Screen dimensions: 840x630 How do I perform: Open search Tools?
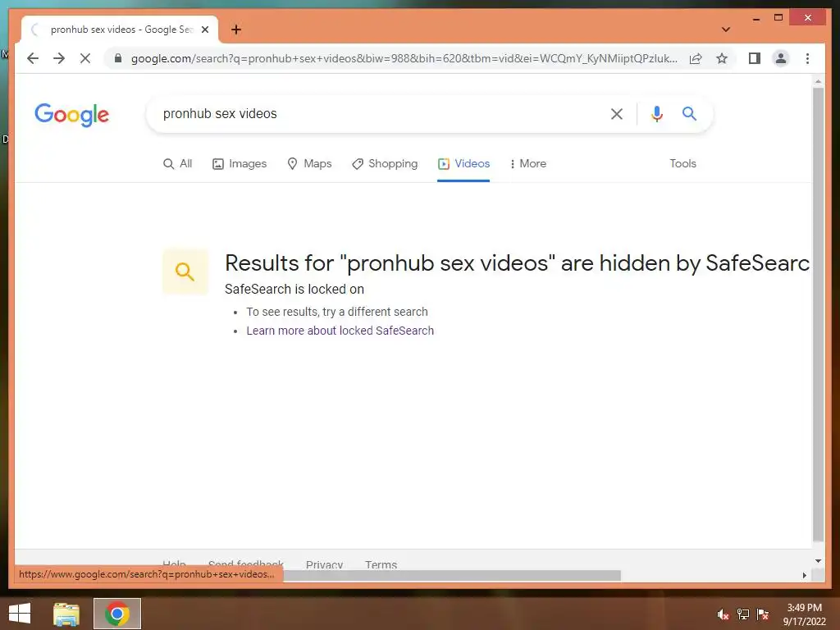click(682, 163)
